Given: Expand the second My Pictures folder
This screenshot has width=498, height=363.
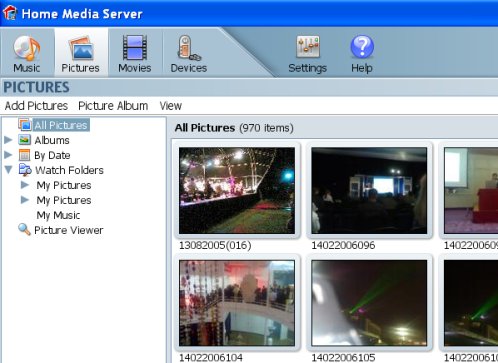Looking at the screenshot, I should point(25,200).
